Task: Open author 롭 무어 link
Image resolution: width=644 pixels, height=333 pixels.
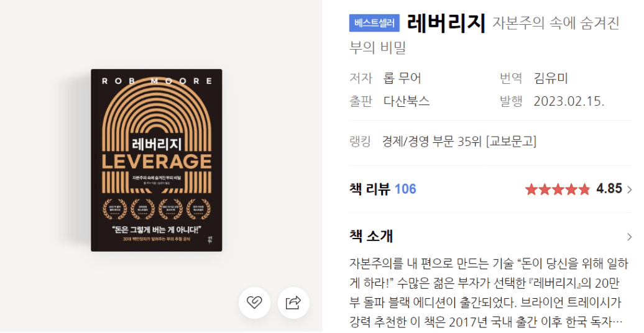Action: pyautogui.click(x=402, y=78)
